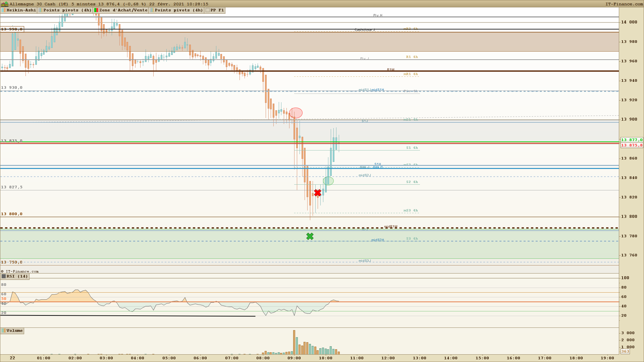Open the Zone d'Achat/Vente indicator label
The image size is (644, 362).
point(123,10)
